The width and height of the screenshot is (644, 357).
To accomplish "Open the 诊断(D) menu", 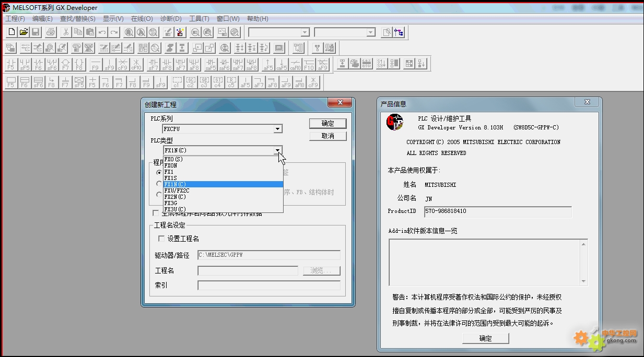I will [170, 19].
